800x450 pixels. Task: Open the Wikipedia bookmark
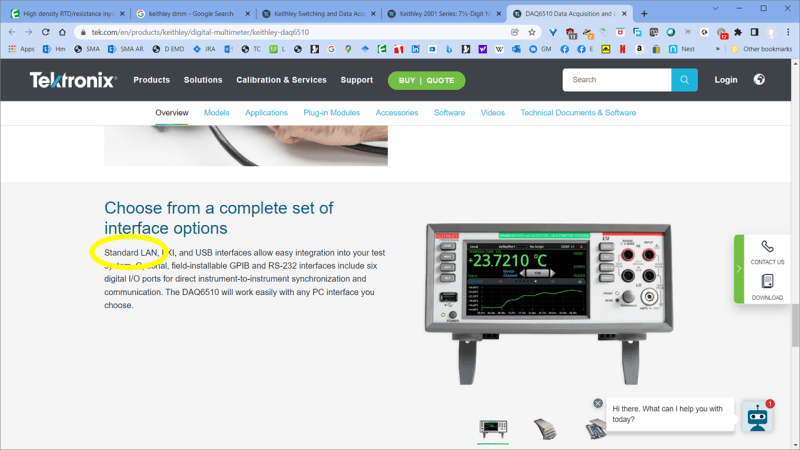tap(499, 49)
